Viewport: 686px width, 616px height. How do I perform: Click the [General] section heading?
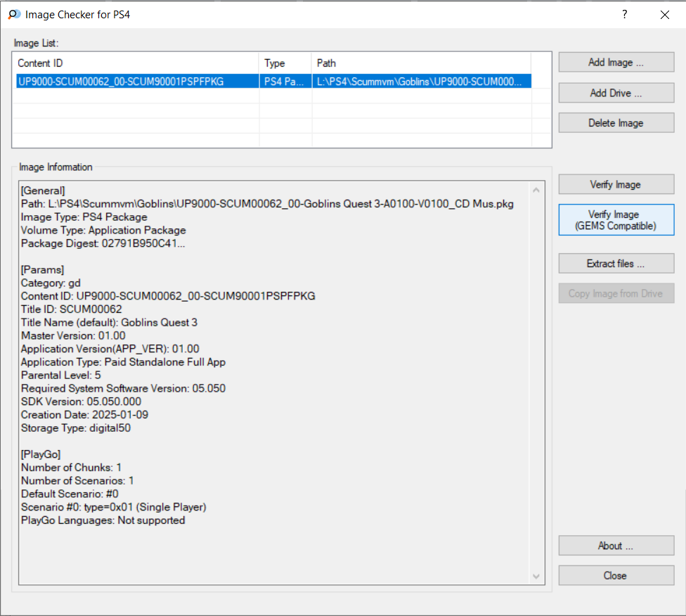[x=43, y=191]
